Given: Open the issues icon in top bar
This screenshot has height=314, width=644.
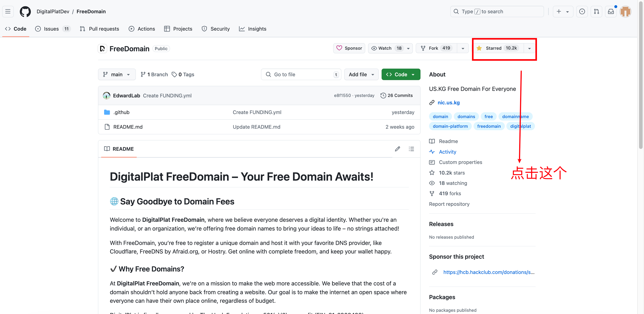Looking at the screenshot, I should (582, 11).
